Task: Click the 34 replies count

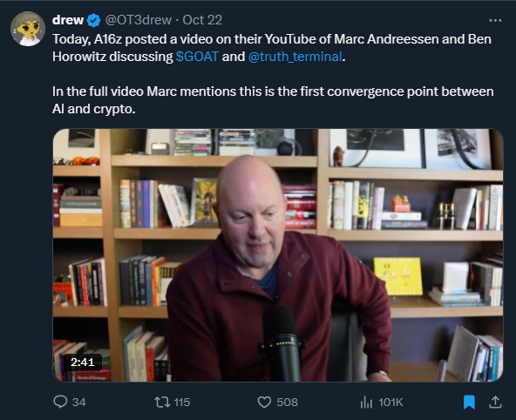Action: point(79,403)
